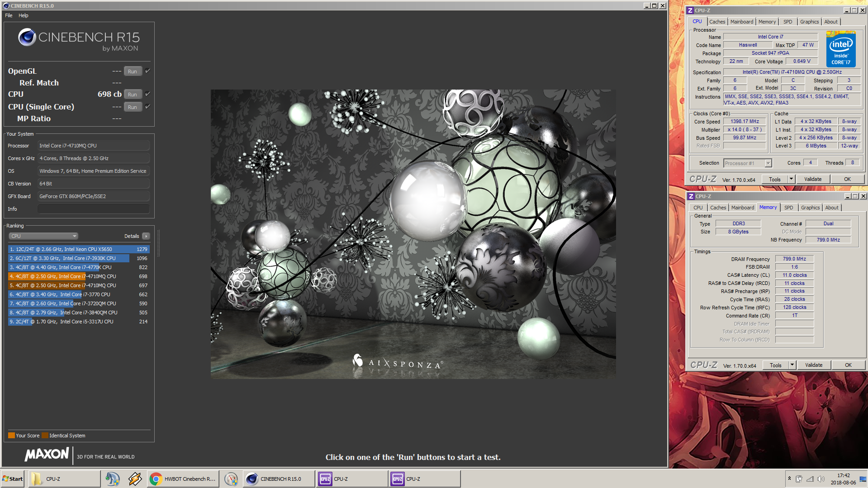Click the dotted panel grip beside Ranking
Image resolution: width=868 pixels, height=488 pixels.
pyautogui.click(x=158, y=242)
